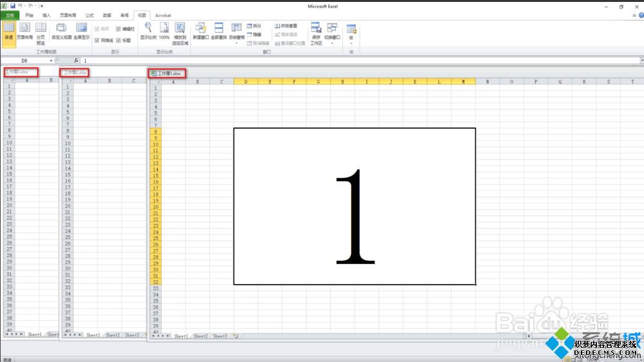This screenshot has width=644, height=362.
Task: Click the Name Box showing D8
Action: [x=26, y=61]
